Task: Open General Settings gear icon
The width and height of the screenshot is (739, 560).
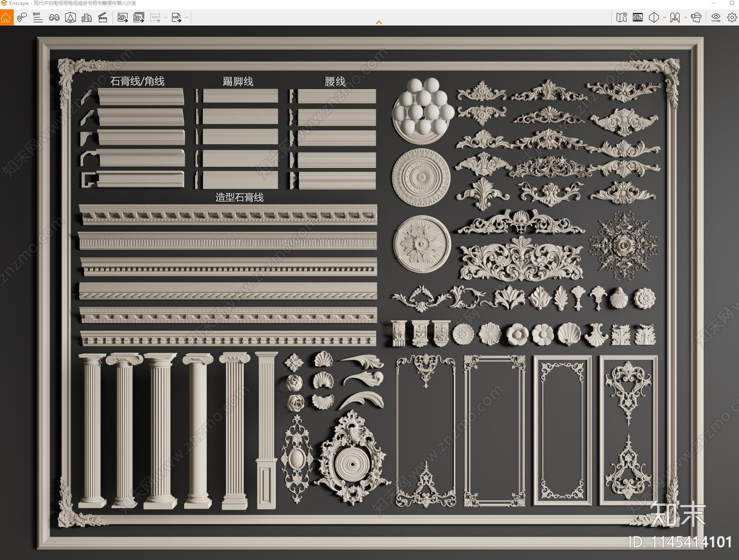Action: click(x=732, y=18)
